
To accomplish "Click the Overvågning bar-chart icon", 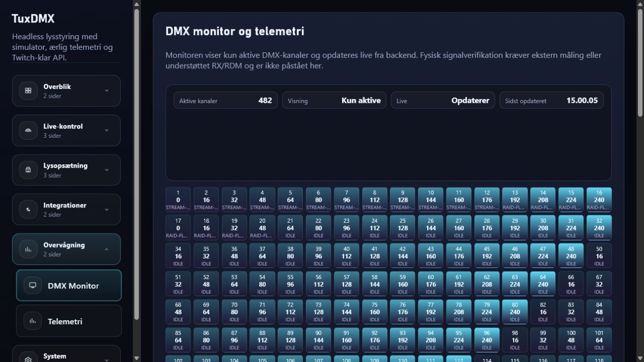I will [28, 249].
